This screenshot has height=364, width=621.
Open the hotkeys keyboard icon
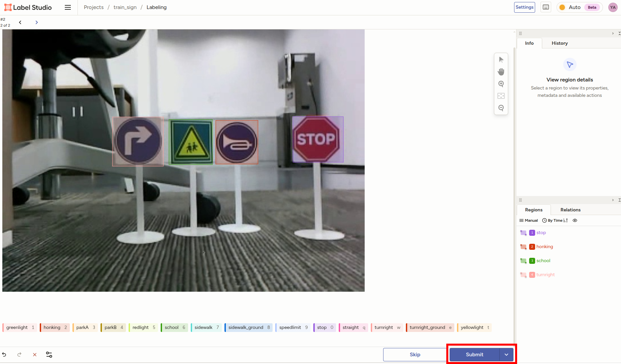coord(546,7)
